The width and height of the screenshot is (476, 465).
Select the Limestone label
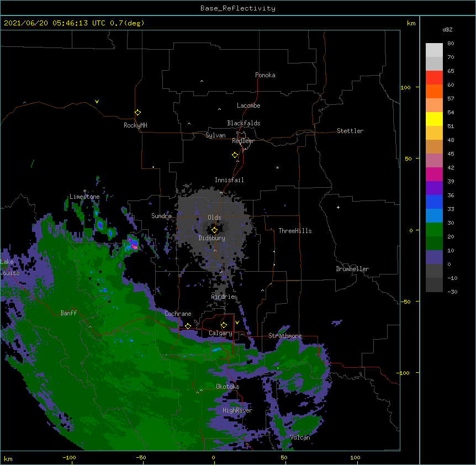pyautogui.click(x=84, y=197)
